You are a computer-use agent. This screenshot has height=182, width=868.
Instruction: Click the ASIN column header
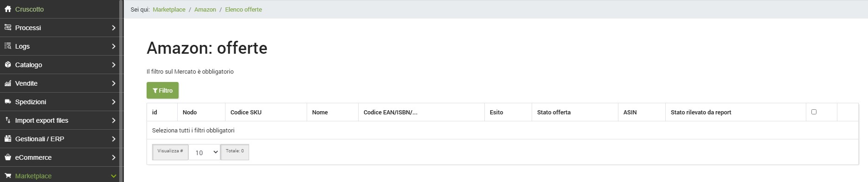[x=642, y=112]
